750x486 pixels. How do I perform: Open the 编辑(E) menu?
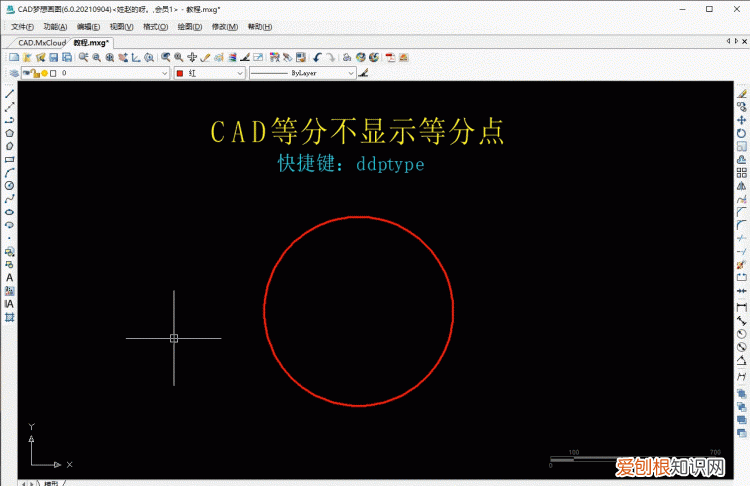tap(88, 27)
